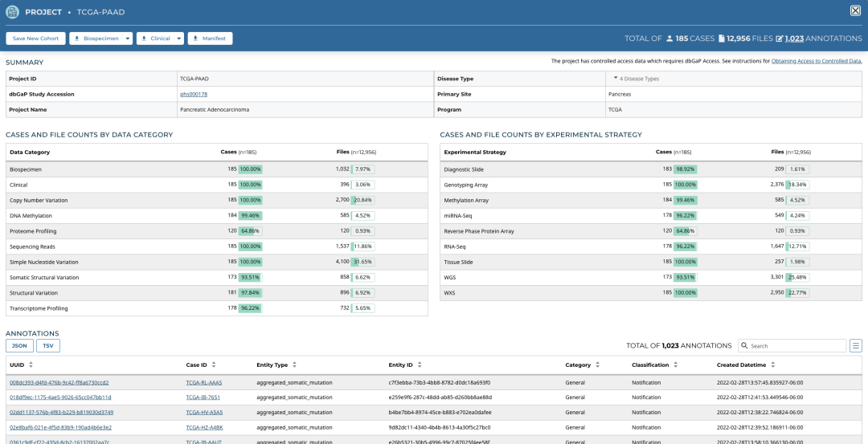Viewport: 868px width, 444px height.
Task: Open case TCGA-RL-AAAS link
Action: [x=204, y=382]
